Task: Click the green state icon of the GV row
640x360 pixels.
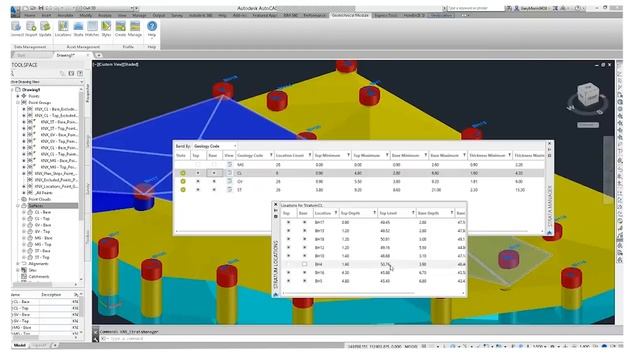Action: pos(183,181)
